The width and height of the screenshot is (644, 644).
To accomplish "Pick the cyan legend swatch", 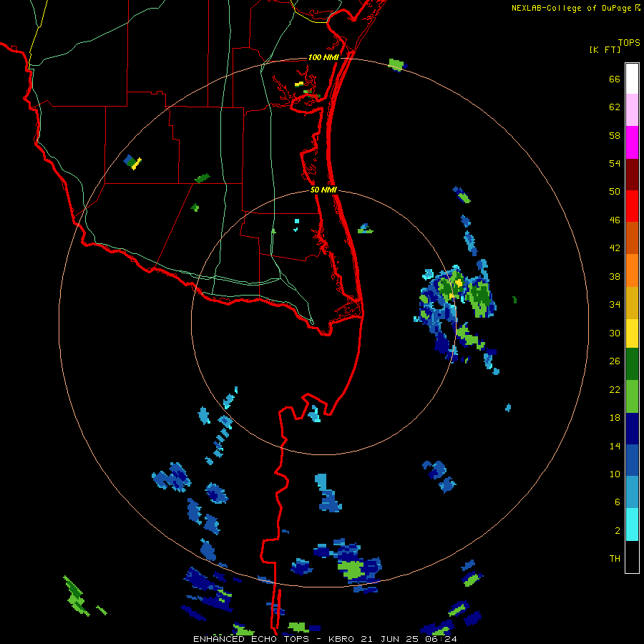I will pyautogui.click(x=632, y=525).
